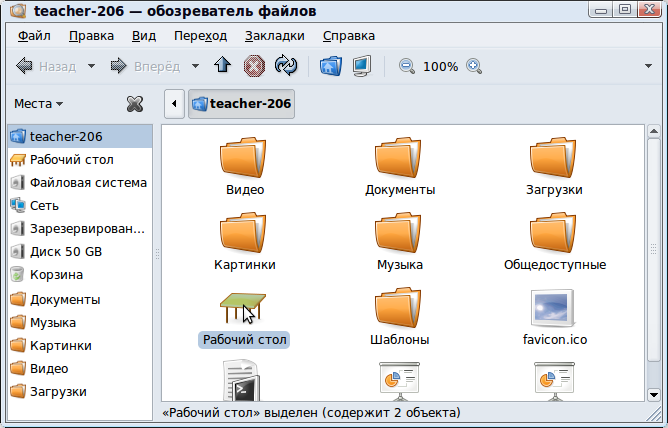The image size is (668, 428).
Task: Select the favicon.ico image thumbnail
Action: [553, 308]
